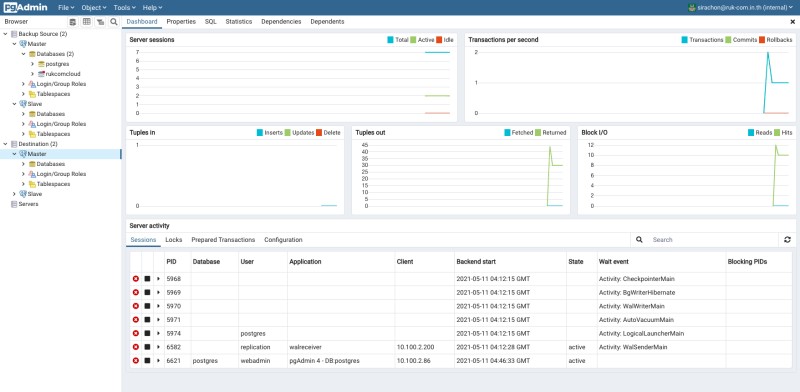Click the pgAdmin logo
Image resolution: width=800 pixels, height=392 pixels.
(26, 8)
